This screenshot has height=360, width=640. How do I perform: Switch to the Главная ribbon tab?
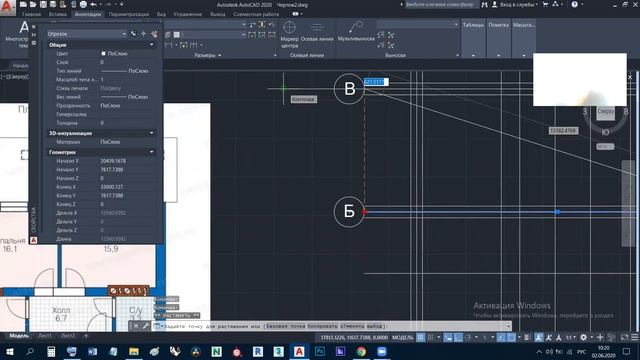[x=31, y=14]
